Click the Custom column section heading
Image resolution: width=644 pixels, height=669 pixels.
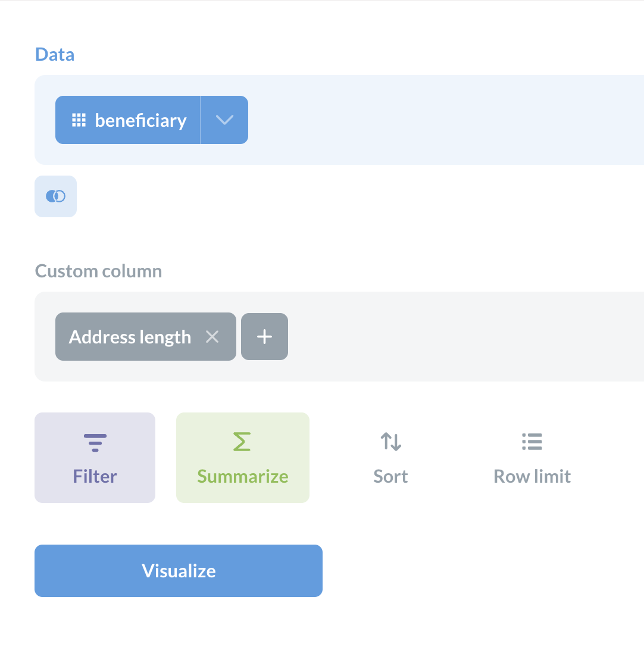coord(99,271)
